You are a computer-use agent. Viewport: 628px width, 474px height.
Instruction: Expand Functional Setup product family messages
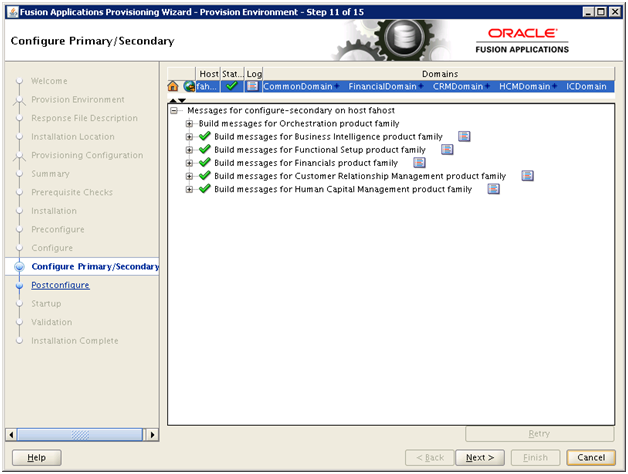click(189, 150)
